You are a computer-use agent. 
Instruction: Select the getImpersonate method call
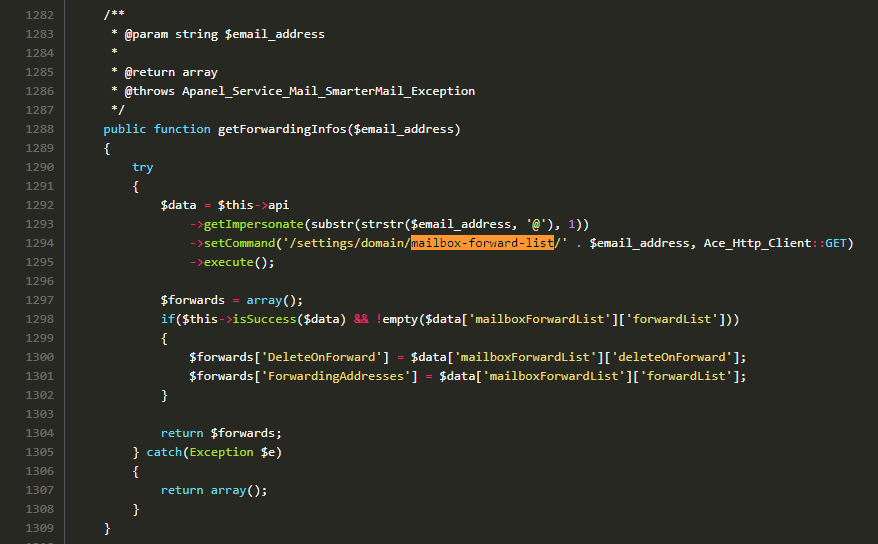(x=257, y=224)
